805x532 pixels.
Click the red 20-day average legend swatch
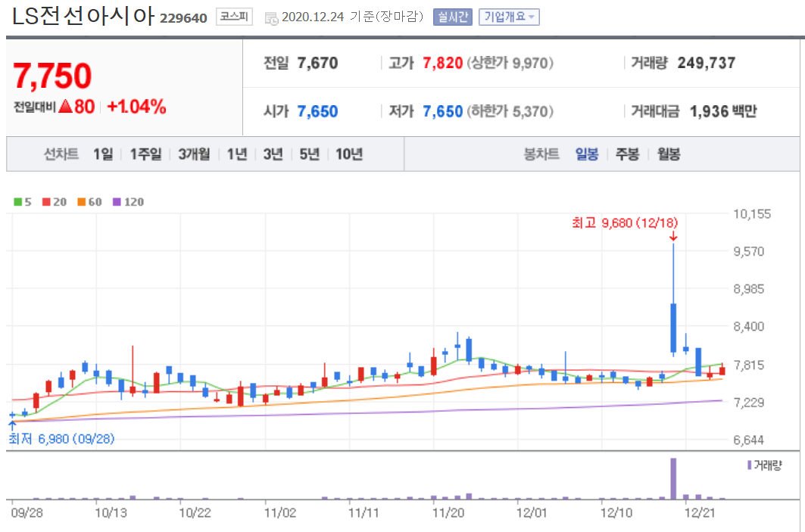coord(46,201)
